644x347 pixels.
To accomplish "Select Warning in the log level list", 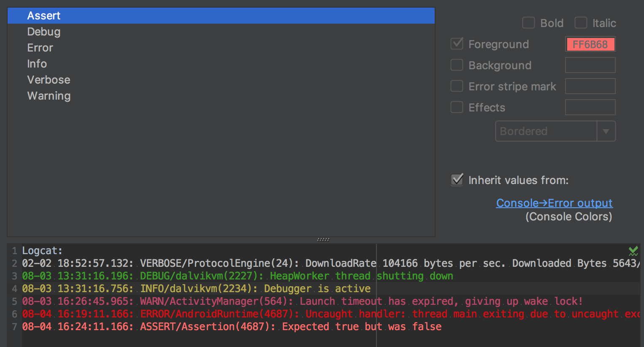I will 49,96.
